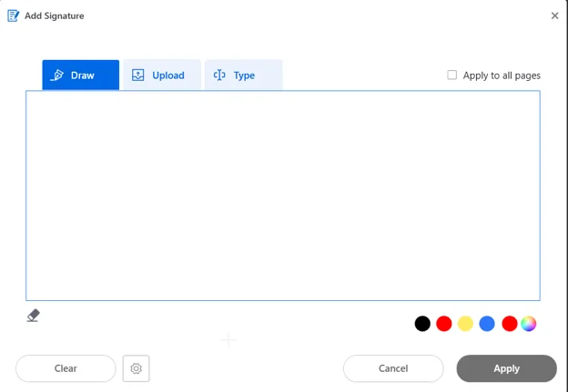
Task: Open signature settings via the gear icon
Action: click(x=137, y=368)
